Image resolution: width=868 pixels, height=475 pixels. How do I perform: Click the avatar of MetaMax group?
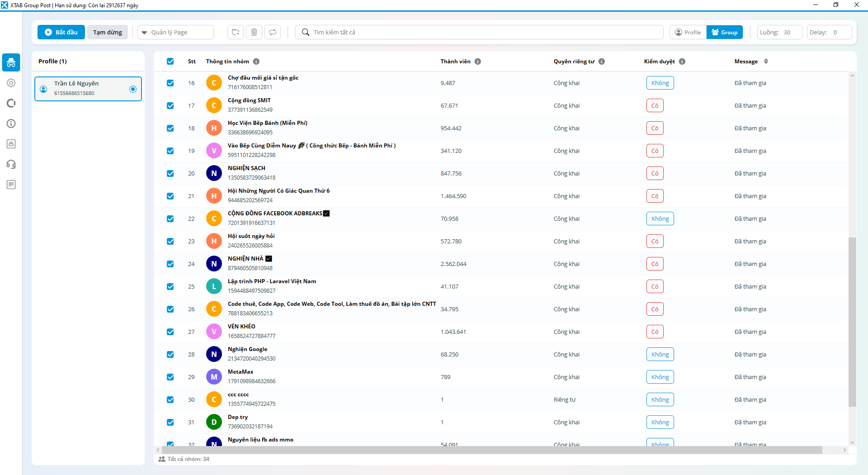click(x=214, y=377)
